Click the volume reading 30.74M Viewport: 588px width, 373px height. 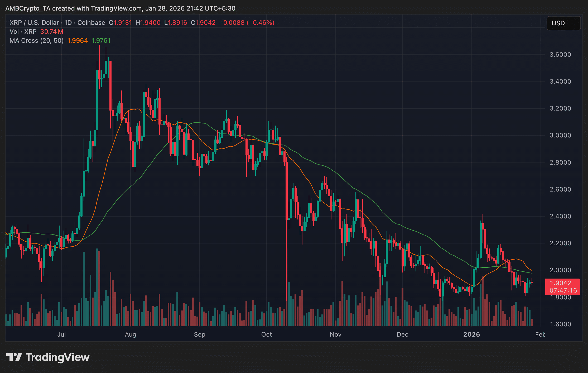pos(51,32)
